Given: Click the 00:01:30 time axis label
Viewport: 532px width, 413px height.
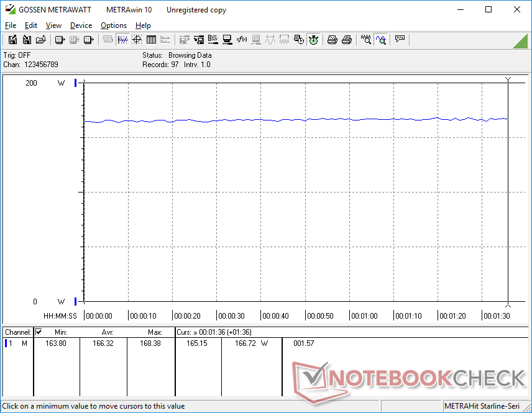Looking at the screenshot, I should (x=497, y=316).
